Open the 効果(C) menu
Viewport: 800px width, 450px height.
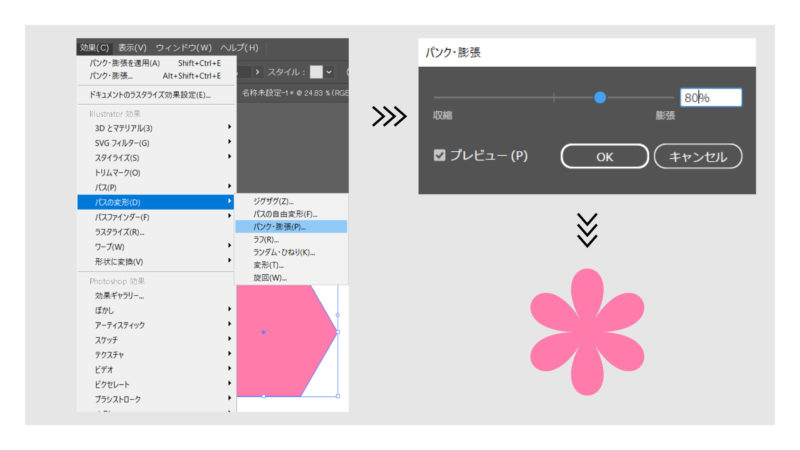click(95, 47)
